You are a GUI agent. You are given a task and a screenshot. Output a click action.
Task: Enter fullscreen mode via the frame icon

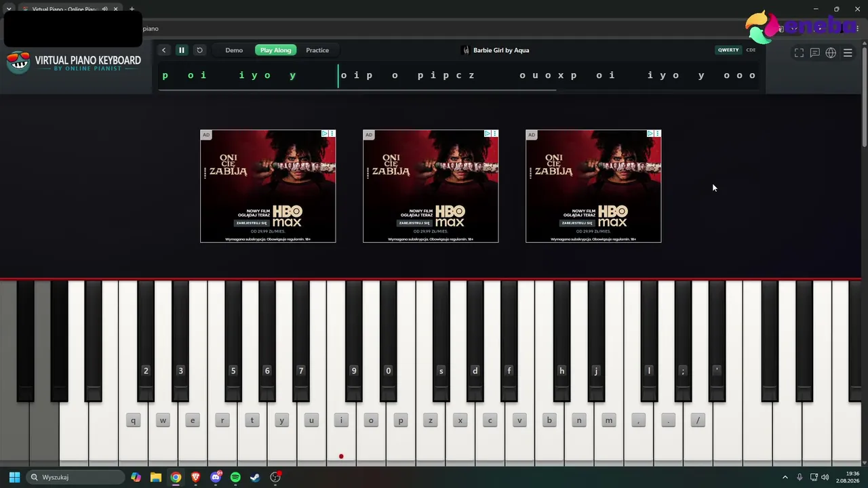coord(799,53)
